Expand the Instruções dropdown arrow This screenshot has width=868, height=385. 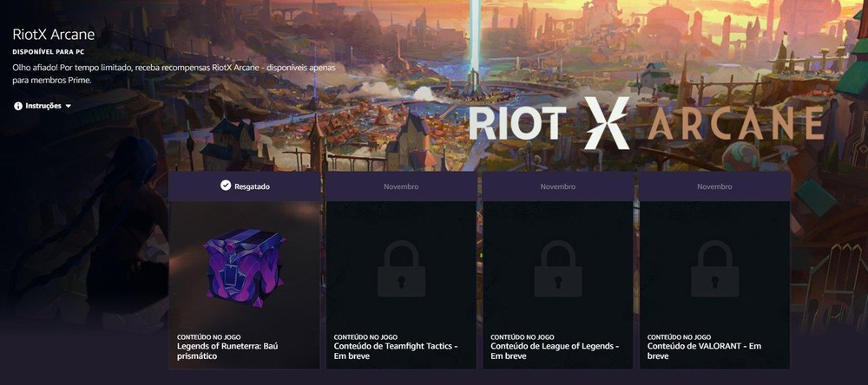click(x=68, y=106)
